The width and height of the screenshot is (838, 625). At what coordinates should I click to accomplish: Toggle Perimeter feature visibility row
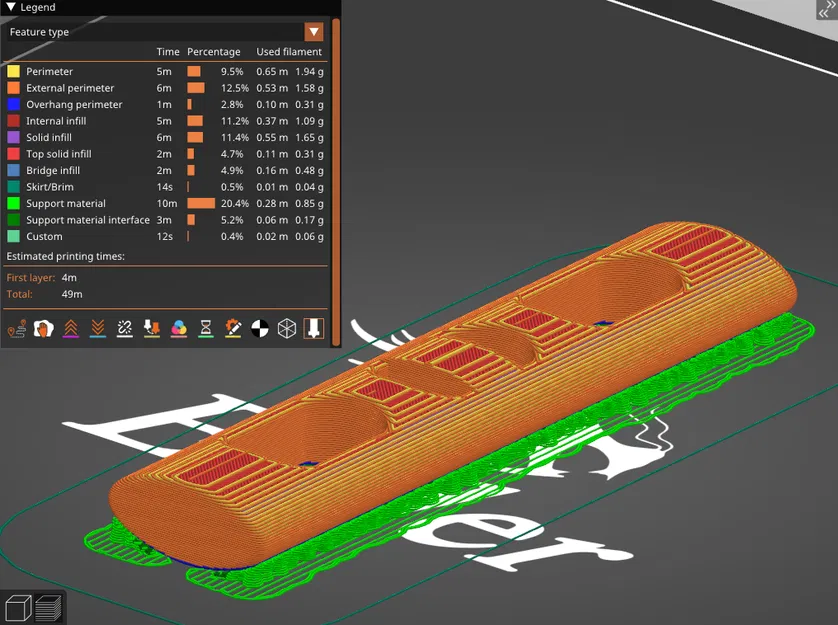point(165,71)
